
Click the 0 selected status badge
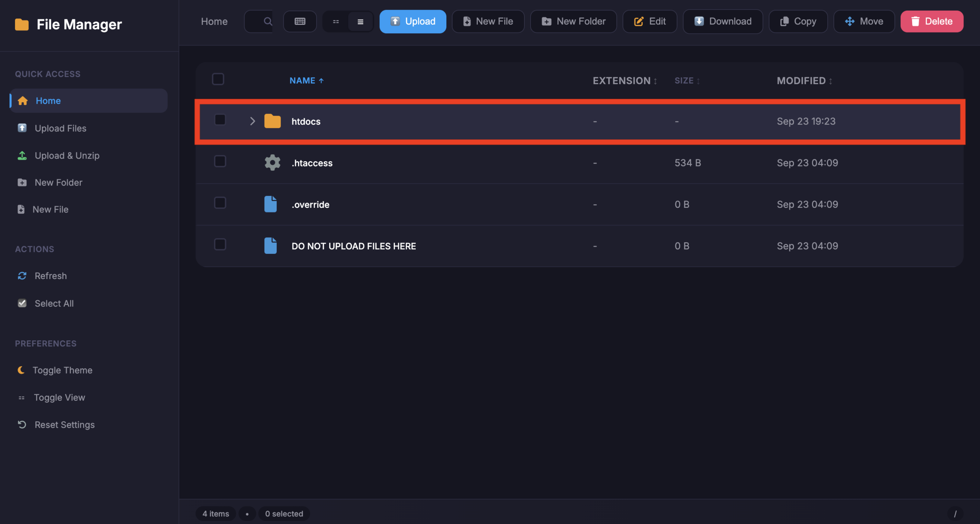tap(284, 514)
